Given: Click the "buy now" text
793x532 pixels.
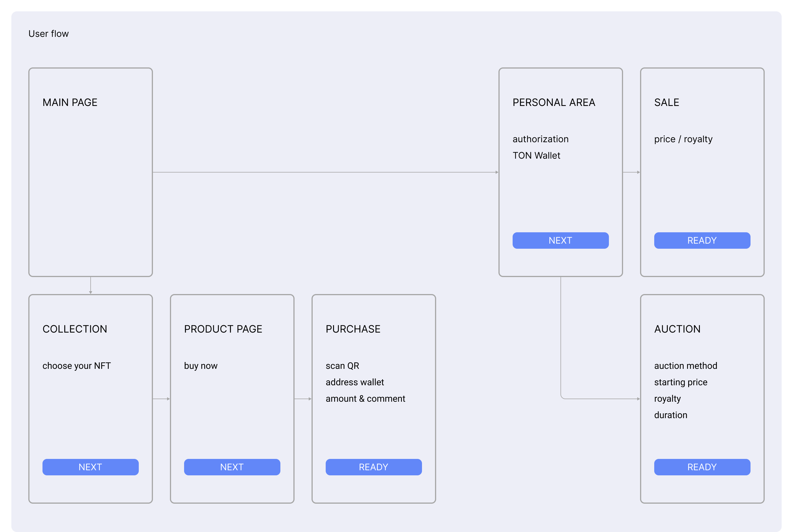Looking at the screenshot, I should click(x=201, y=366).
